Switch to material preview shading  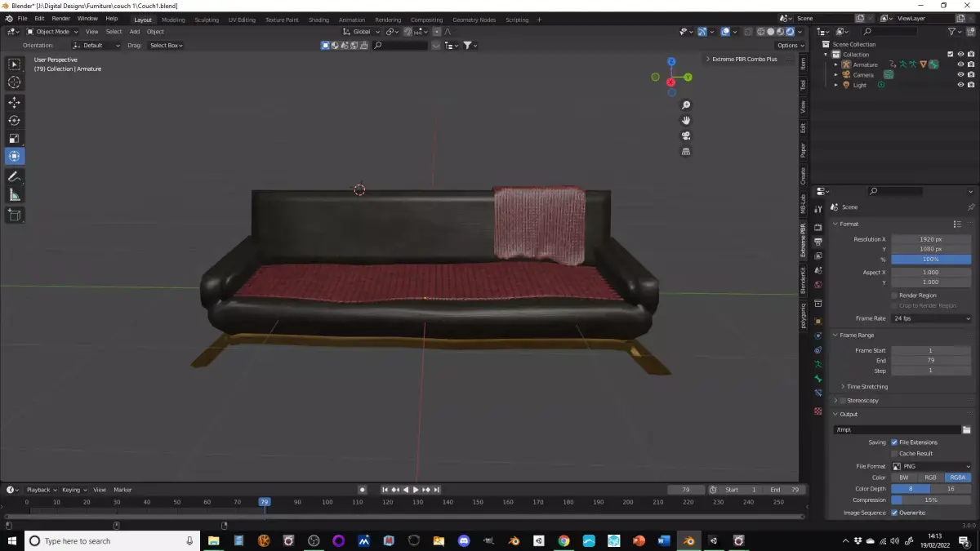tap(780, 32)
